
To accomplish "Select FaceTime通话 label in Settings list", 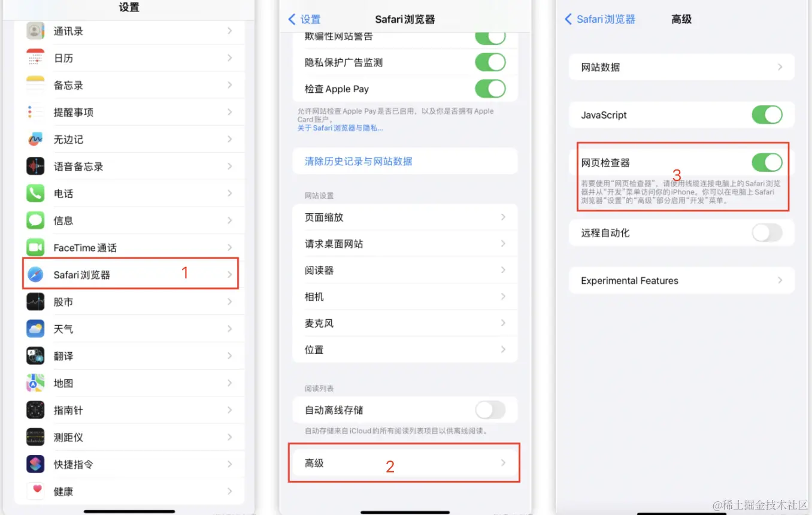I will [x=85, y=247].
